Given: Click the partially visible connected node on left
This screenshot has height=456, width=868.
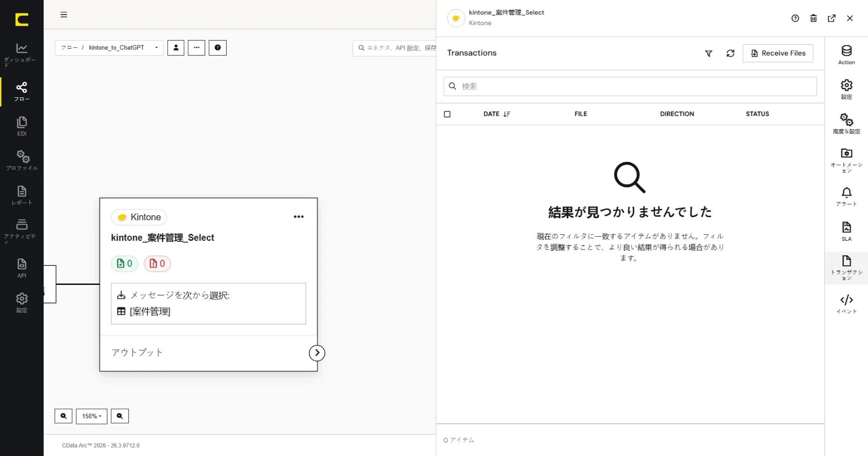Looking at the screenshot, I should pos(50,284).
